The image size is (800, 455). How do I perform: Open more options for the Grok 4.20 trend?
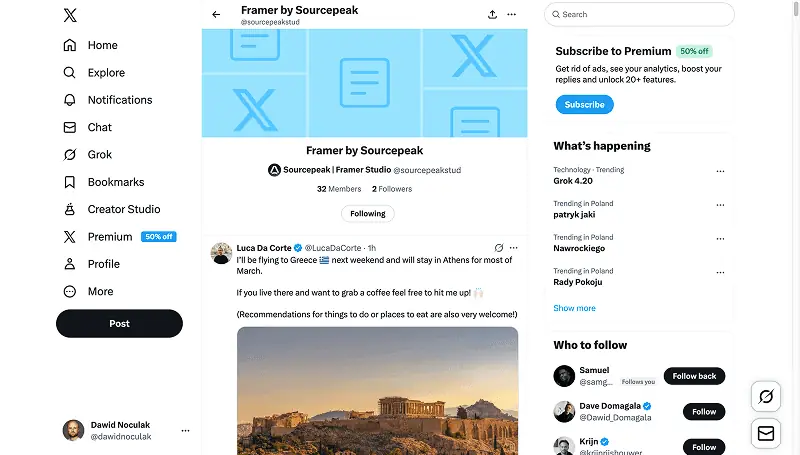(720, 171)
